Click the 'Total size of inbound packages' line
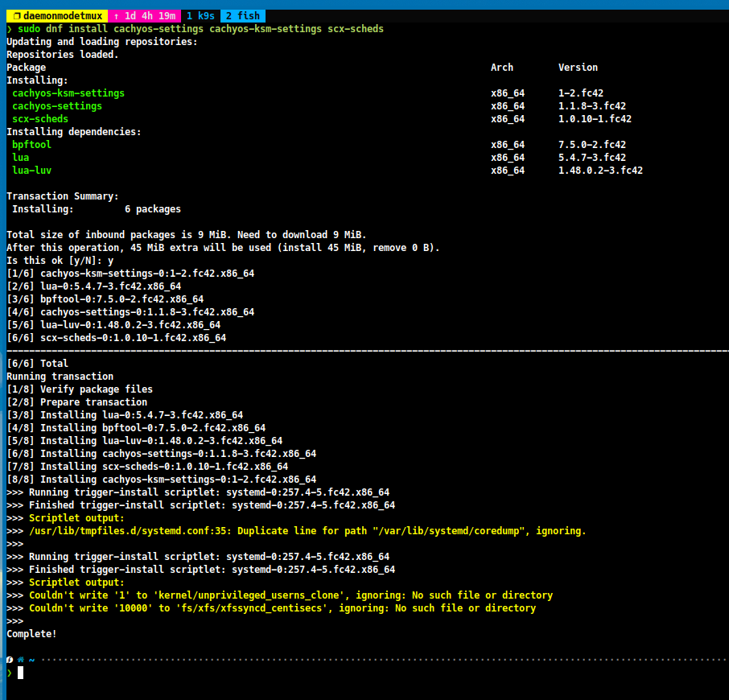The width and height of the screenshot is (729, 700). click(187, 235)
